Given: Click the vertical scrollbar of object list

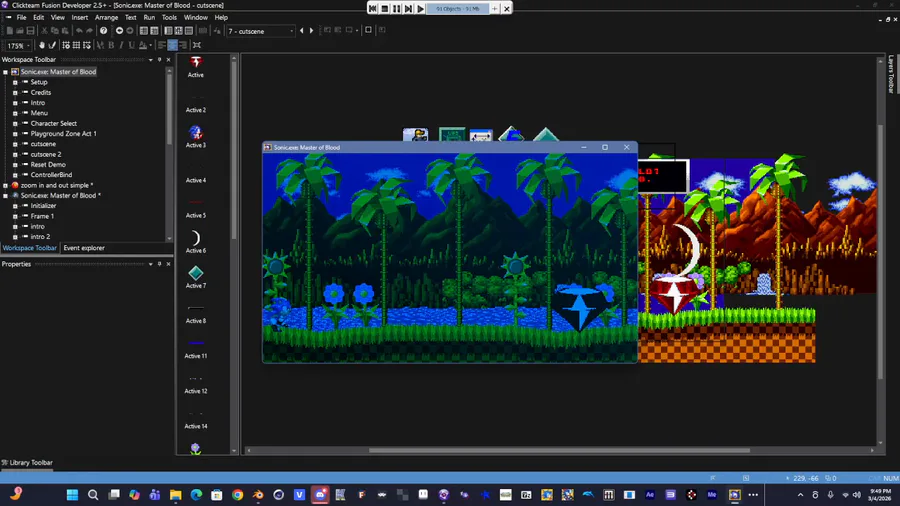Looking at the screenshot, I should click(234, 150).
